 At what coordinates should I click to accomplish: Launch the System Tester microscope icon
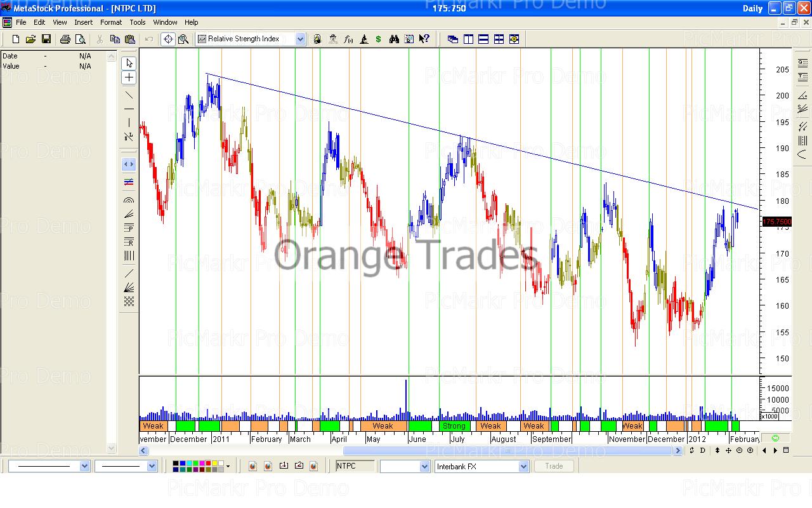click(363, 39)
